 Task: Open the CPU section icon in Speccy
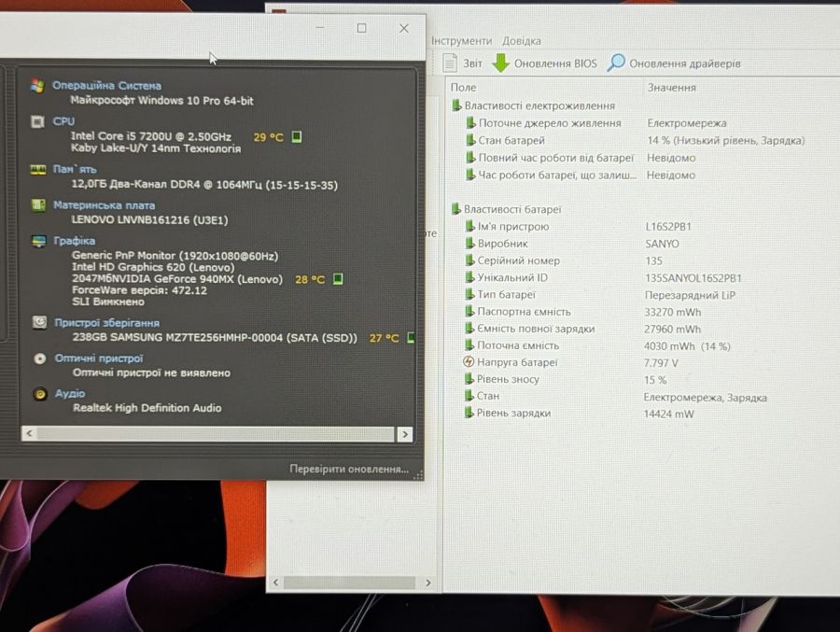37,121
